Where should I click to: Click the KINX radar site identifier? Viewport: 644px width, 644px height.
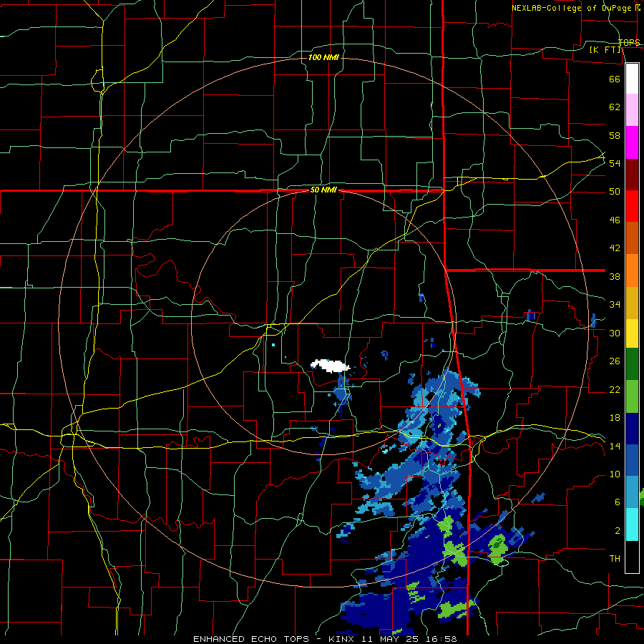[343, 639]
